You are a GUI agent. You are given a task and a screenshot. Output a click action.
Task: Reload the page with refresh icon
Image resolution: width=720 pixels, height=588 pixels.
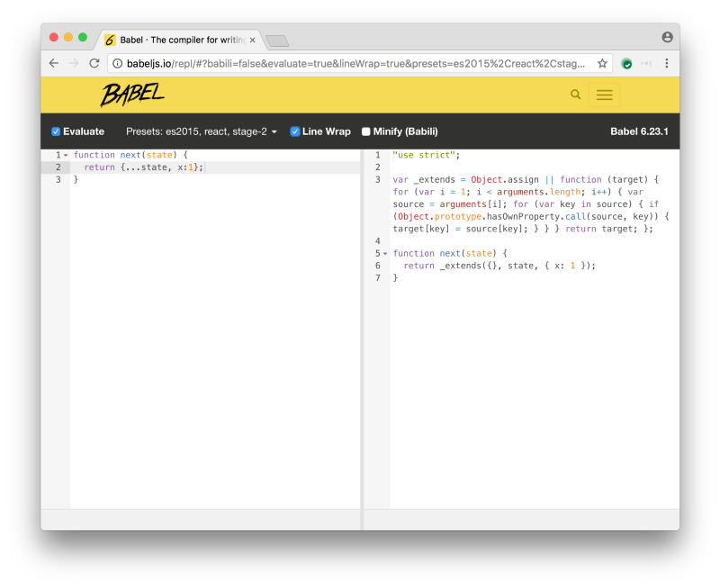[94, 63]
